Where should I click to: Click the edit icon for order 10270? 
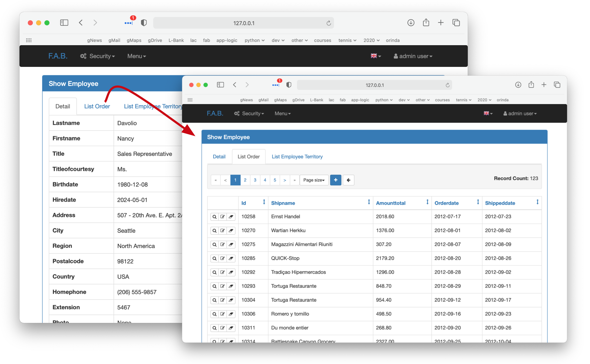222,231
